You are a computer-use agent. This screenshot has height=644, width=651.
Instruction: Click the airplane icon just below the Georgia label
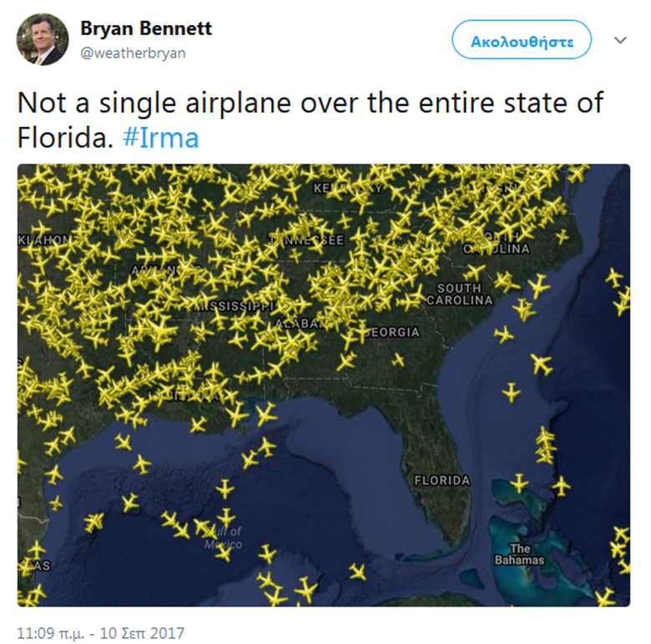[398, 360]
